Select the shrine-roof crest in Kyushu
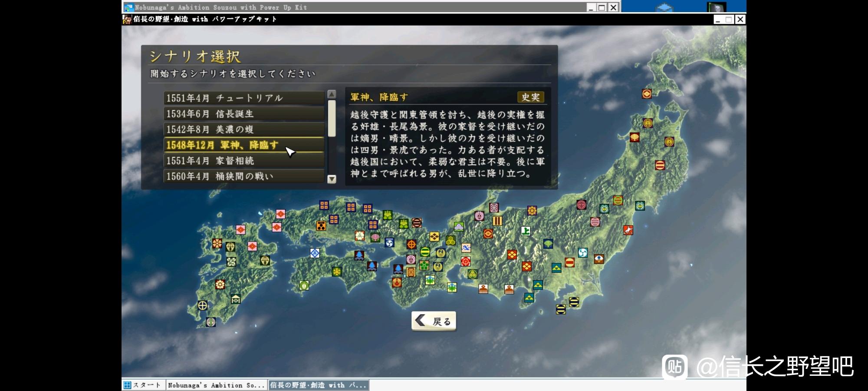 point(236,298)
